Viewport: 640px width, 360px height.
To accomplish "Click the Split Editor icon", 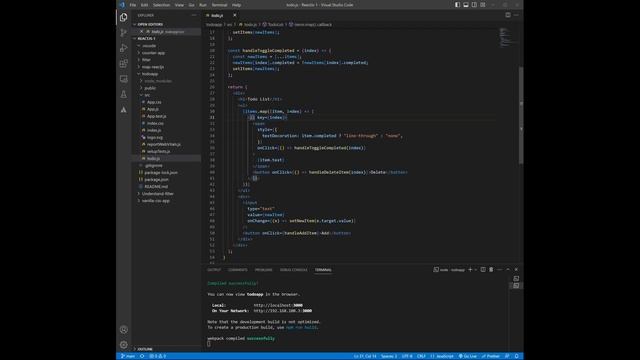I will click(508, 15).
